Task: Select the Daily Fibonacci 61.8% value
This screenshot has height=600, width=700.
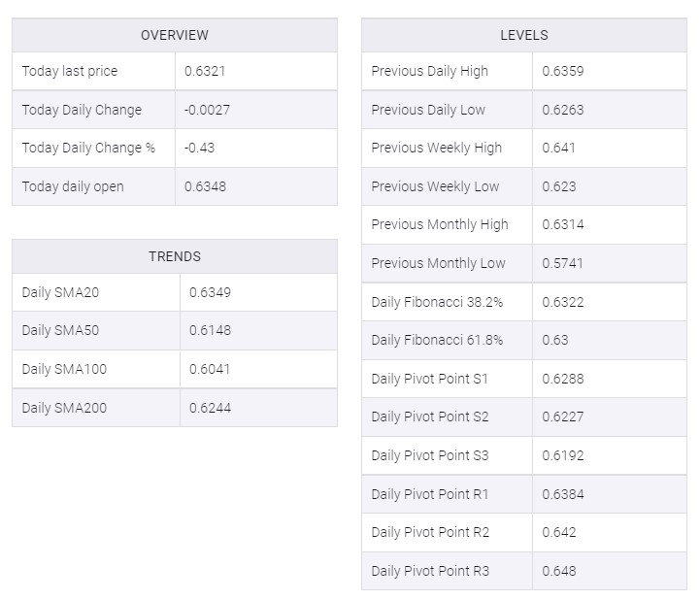Action: pyautogui.click(x=555, y=340)
